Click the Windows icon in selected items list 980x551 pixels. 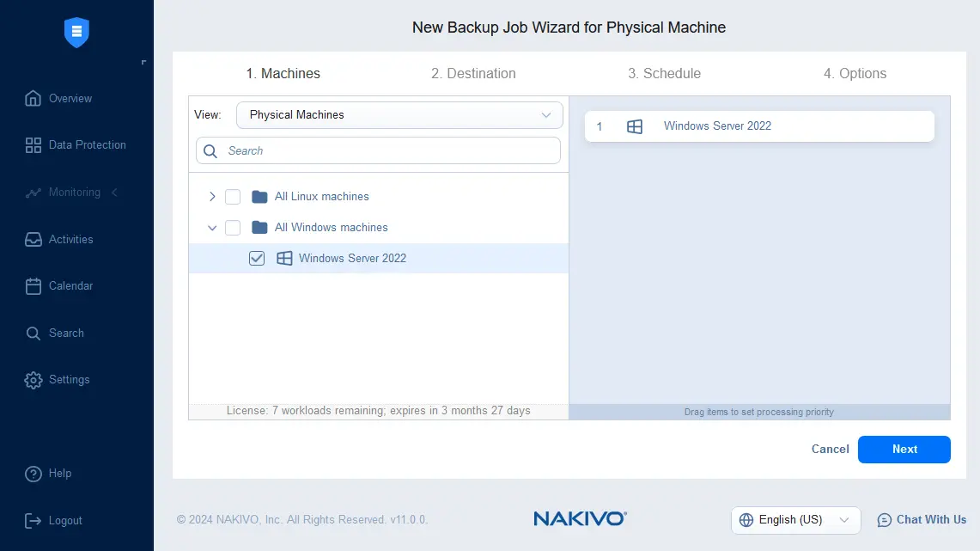635,126
